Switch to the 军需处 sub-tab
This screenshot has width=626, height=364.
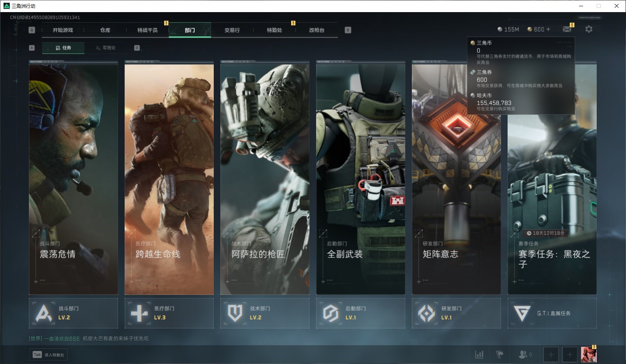[106, 48]
